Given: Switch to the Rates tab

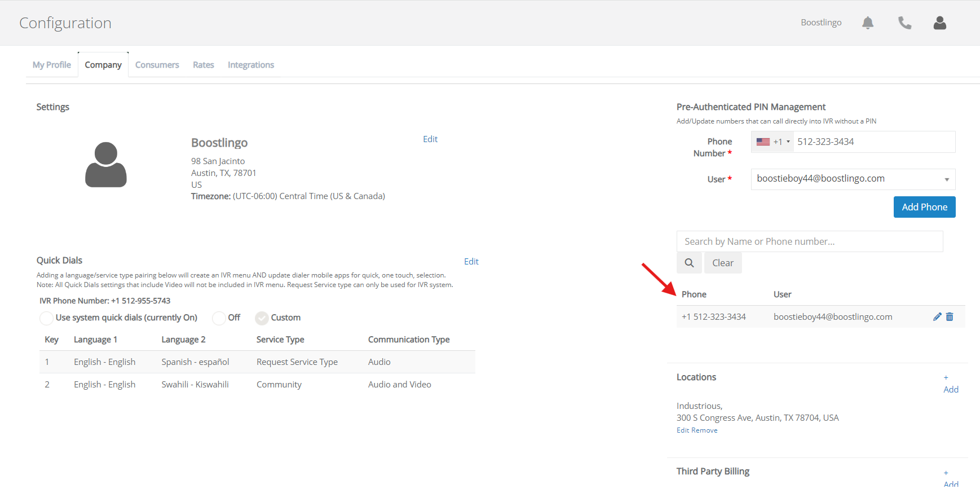Looking at the screenshot, I should point(204,65).
